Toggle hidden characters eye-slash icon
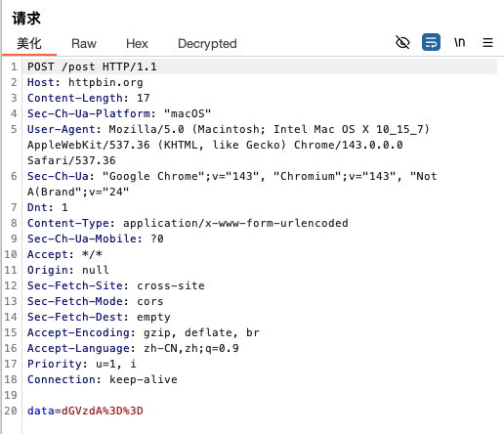504x434 pixels. point(402,42)
